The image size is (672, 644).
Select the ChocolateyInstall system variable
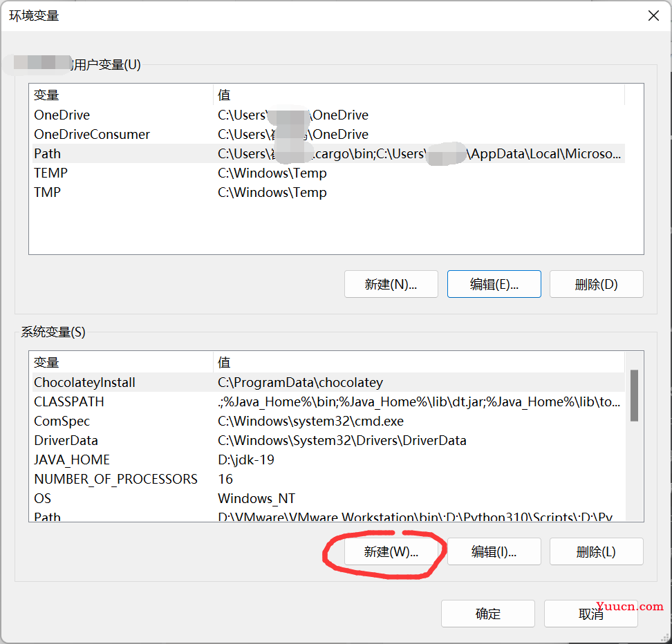pyautogui.click(x=328, y=382)
